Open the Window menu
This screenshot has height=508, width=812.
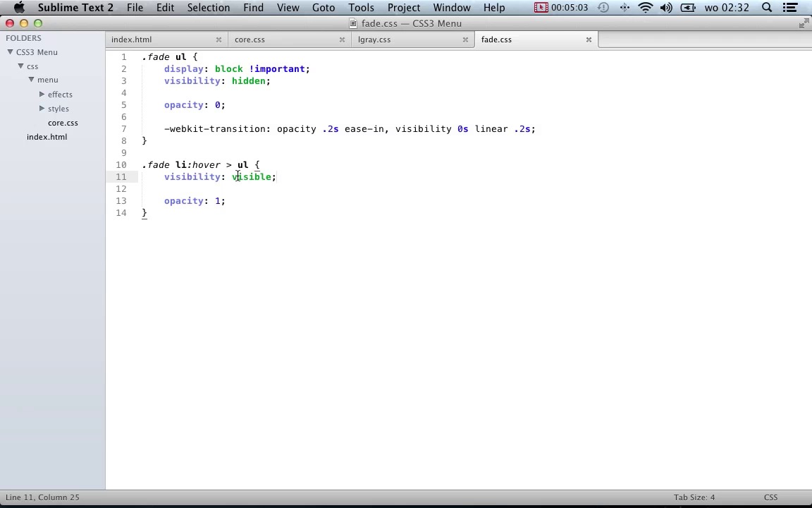[x=452, y=7]
